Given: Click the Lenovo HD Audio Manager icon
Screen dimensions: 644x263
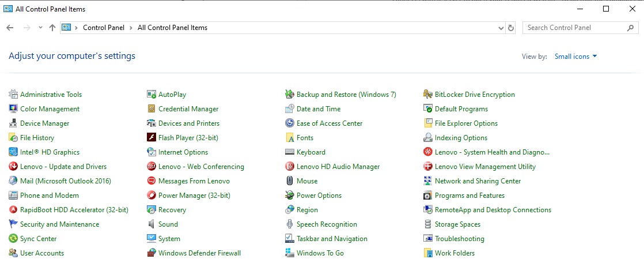Looking at the screenshot, I should point(290,167).
